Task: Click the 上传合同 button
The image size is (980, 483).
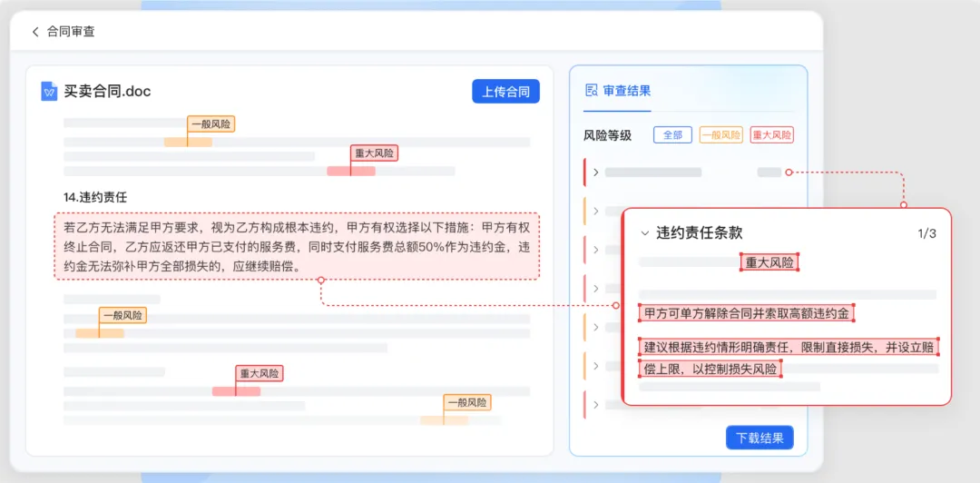Action: (505, 92)
